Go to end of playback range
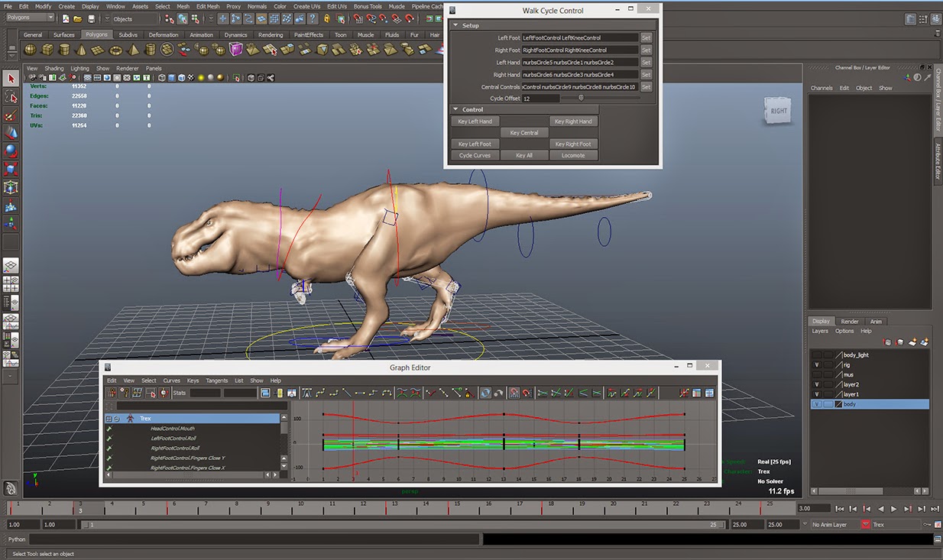The image size is (943, 560). pos(935,508)
